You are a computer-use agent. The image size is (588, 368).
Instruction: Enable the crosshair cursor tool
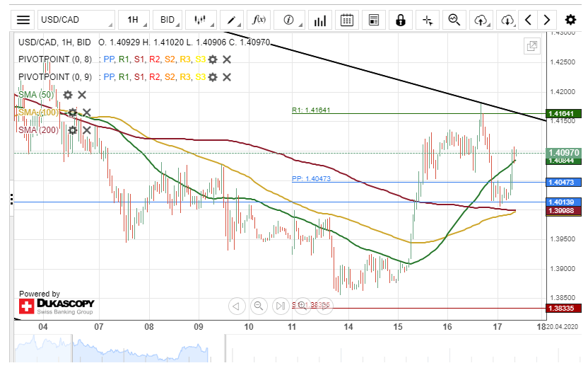[x=428, y=20]
